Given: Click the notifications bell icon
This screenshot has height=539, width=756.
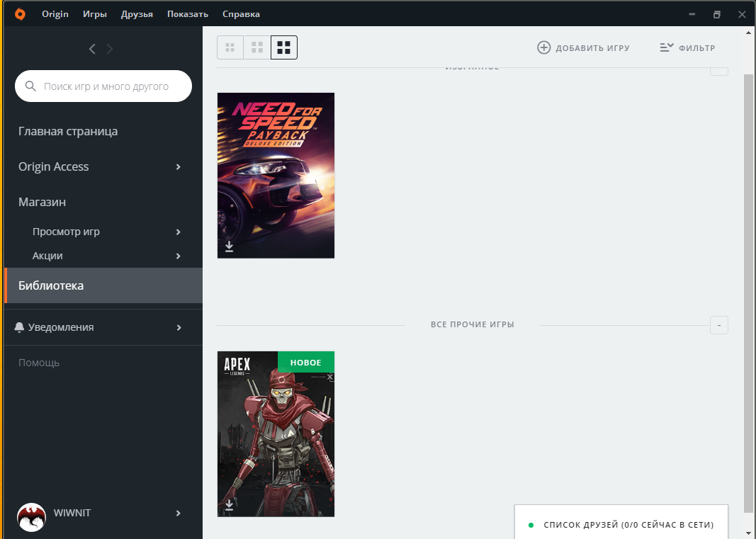Looking at the screenshot, I should (x=19, y=327).
